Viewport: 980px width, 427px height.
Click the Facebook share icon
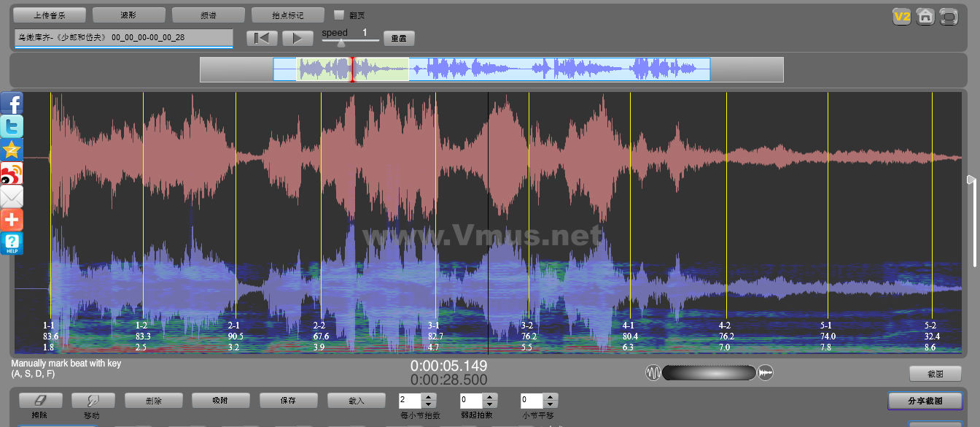point(12,103)
